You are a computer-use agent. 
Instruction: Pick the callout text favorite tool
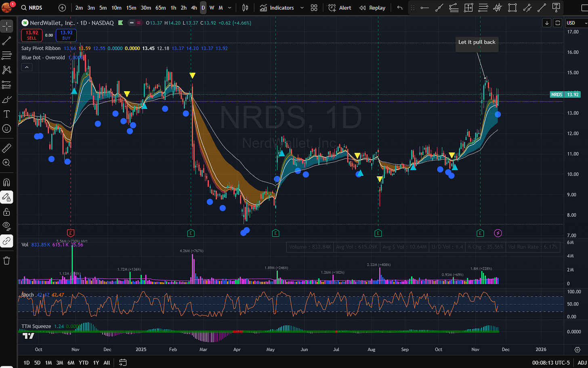pos(556,8)
